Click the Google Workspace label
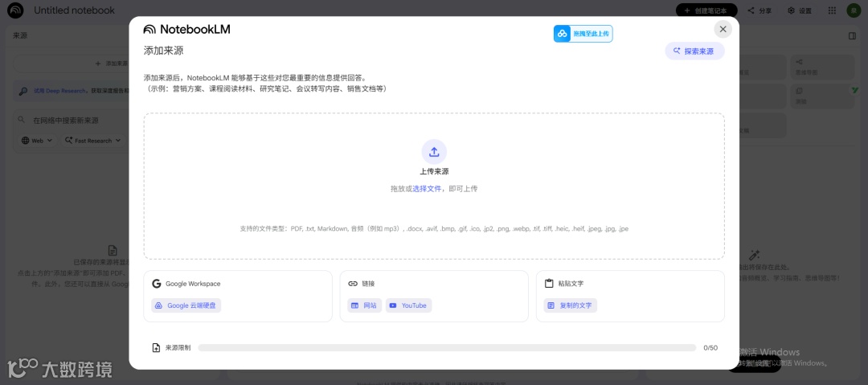868x385 pixels. (x=193, y=284)
